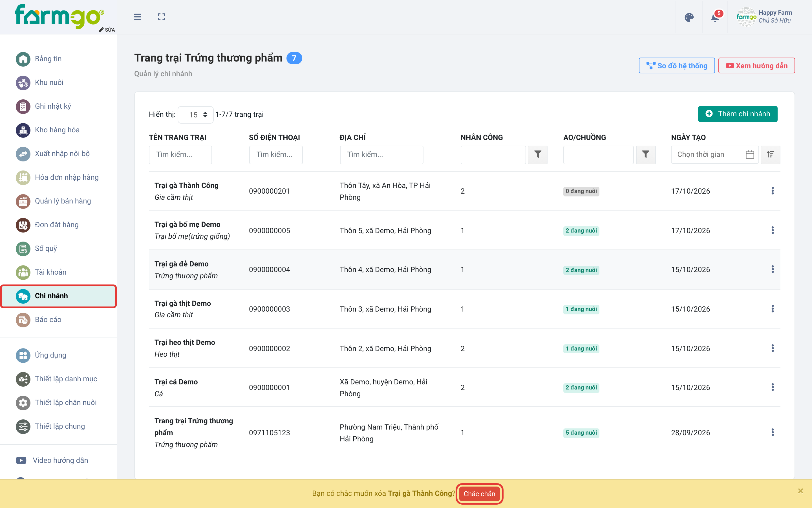
Task: Open the Chọn thời gian date picker
Action: pyautogui.click(x=715, y=155)
